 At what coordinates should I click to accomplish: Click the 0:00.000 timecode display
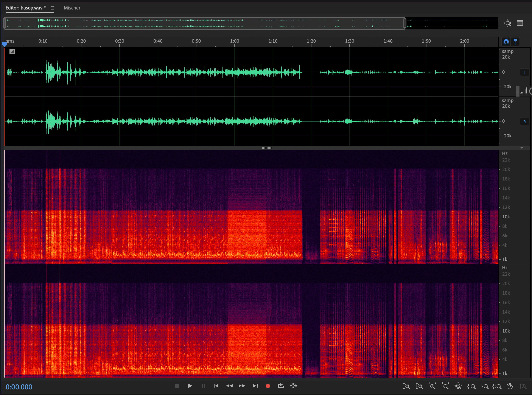pos(19,387)
